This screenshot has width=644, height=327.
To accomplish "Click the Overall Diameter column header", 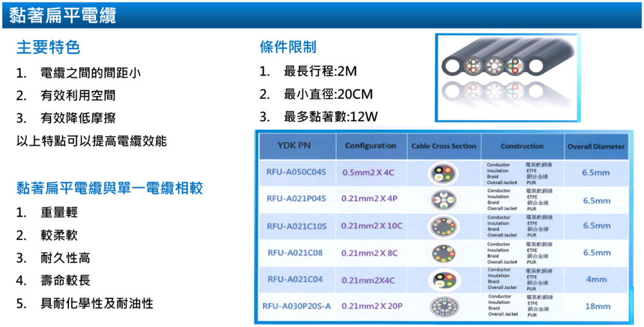I will 596,146.
